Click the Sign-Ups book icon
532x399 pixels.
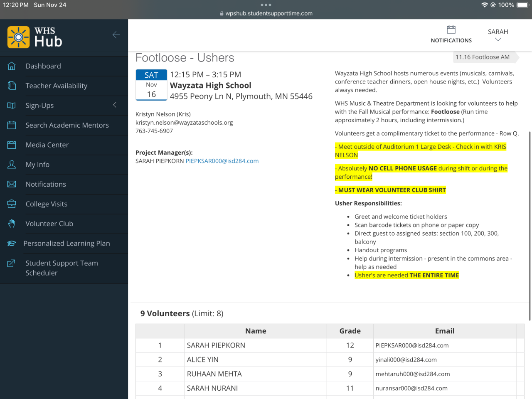click(12, 106)
